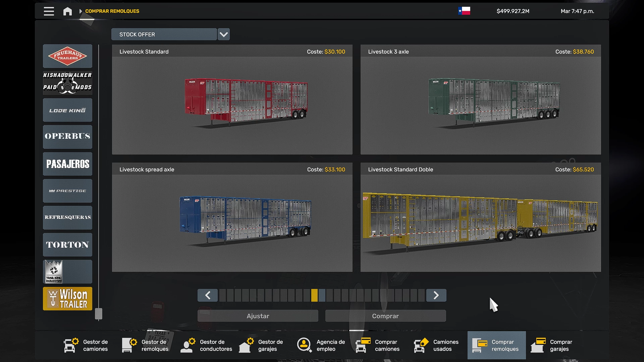The height and width of the screenshot is (362, 644).
Task: Open the Kishadowalker Paid Mods brand
Action: 67,83
